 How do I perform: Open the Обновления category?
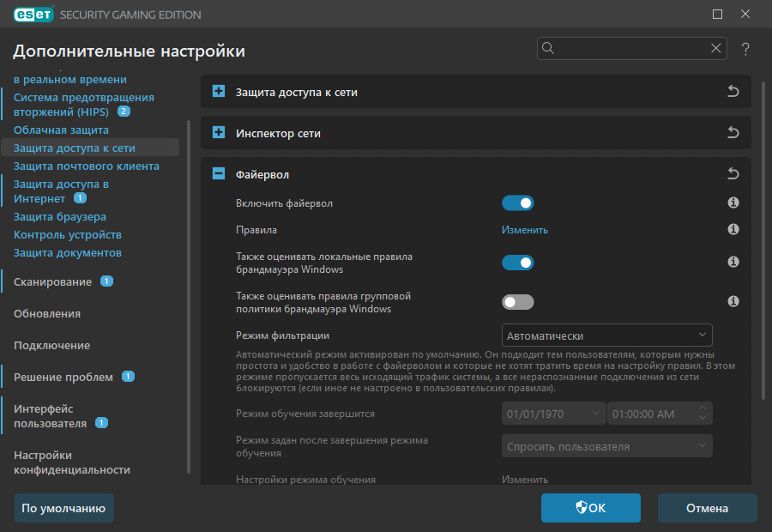(x=47, y=314)
